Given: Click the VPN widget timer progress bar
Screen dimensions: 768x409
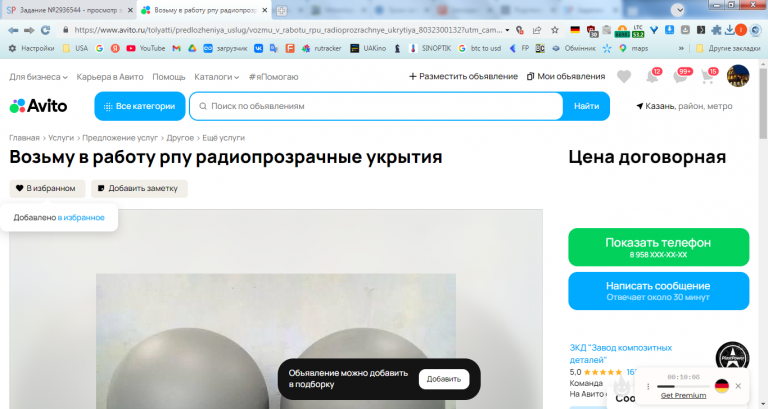Looking at the screenshot, I should [683, 387].
